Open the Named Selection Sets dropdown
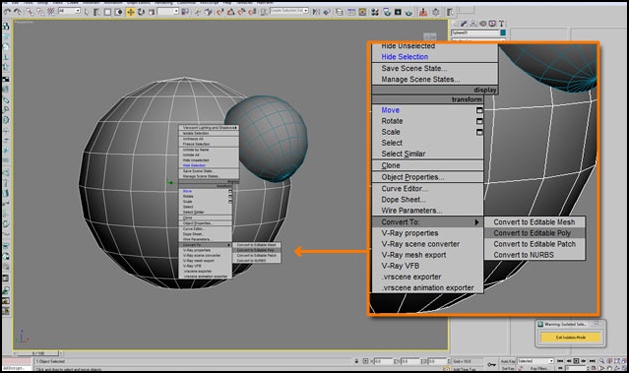Screen dimensions: 629x373 pos(289,11)
